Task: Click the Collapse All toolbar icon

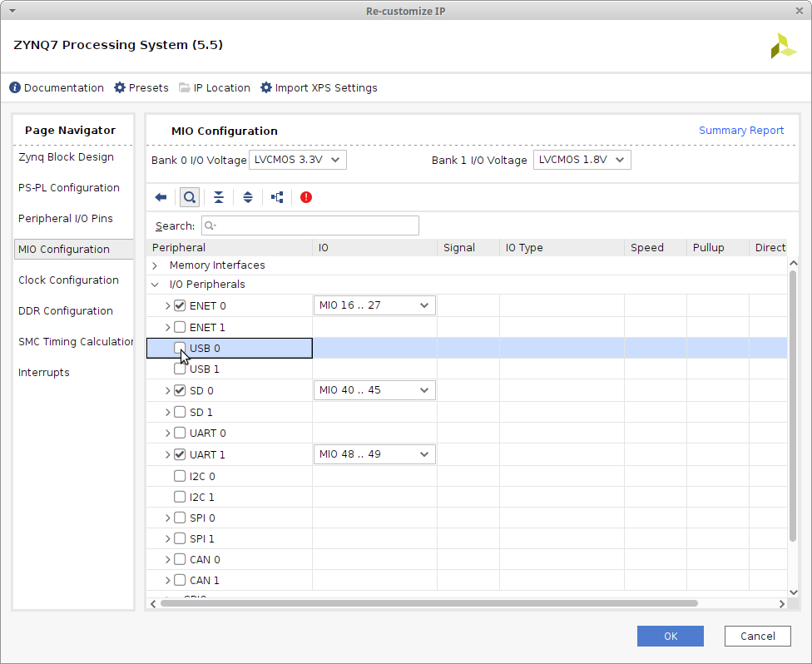Action: tap(219, 197)
